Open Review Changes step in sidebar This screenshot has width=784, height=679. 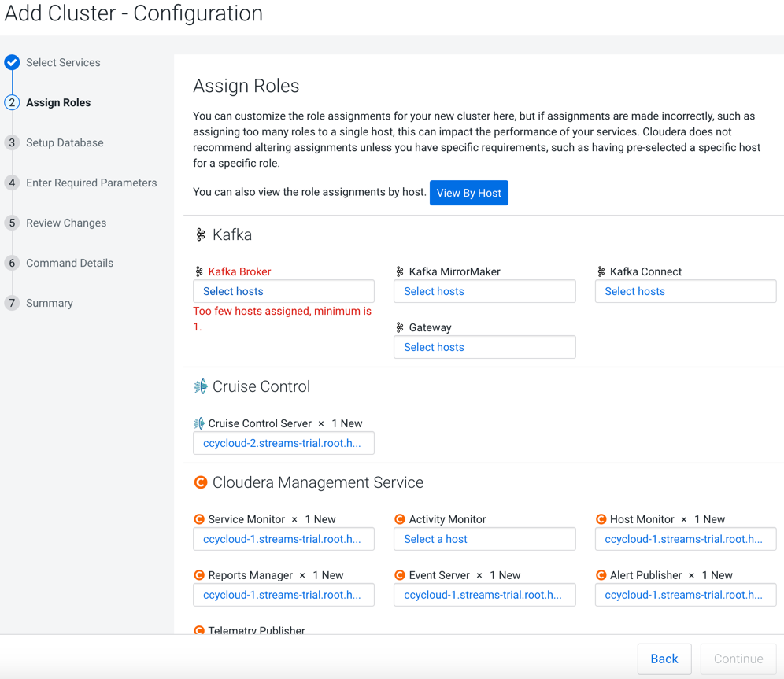tap(66, 223)
